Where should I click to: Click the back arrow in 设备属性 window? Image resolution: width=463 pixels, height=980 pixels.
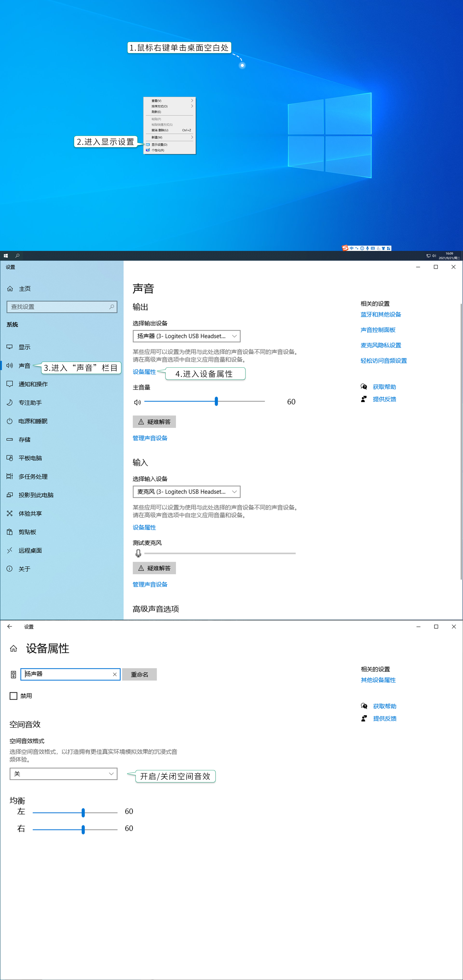tap(10, 627)
